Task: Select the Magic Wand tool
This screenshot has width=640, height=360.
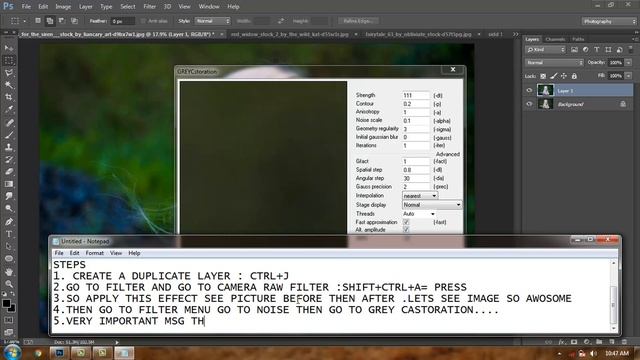Action: coord(9,84)
